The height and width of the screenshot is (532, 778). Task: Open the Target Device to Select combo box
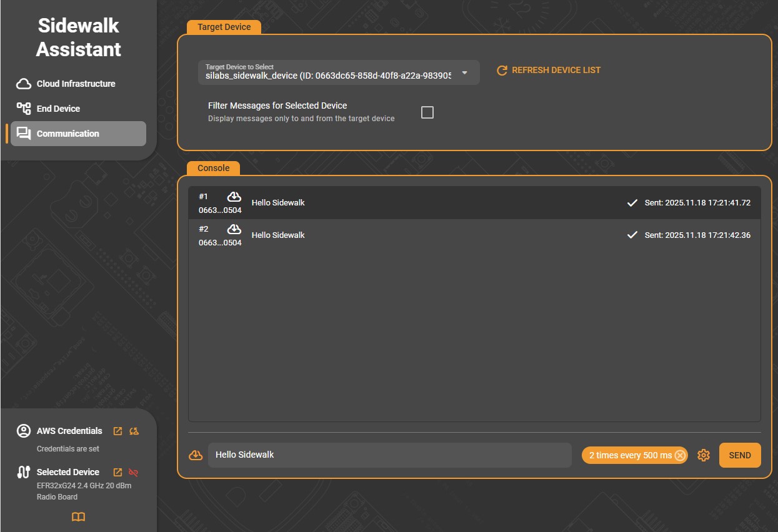(328, 72)
